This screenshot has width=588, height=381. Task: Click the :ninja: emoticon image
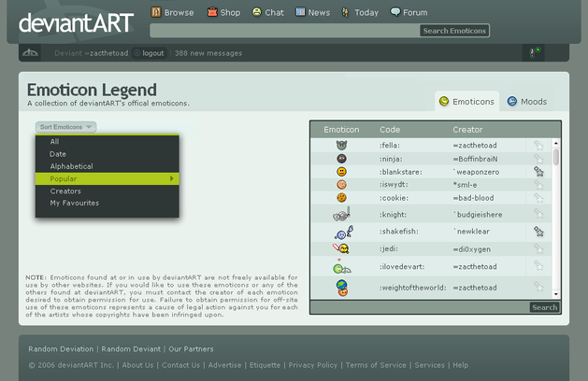pyautogui.click(x=341, y=159)
